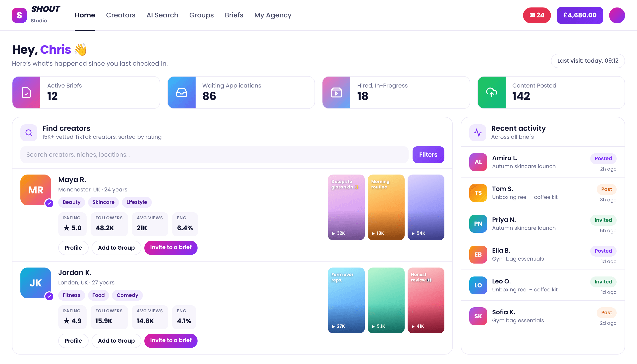This screenshot has width=637, height=364.
Task: Click Jordan K.'s JK avatar
Action: coord(36,283)
